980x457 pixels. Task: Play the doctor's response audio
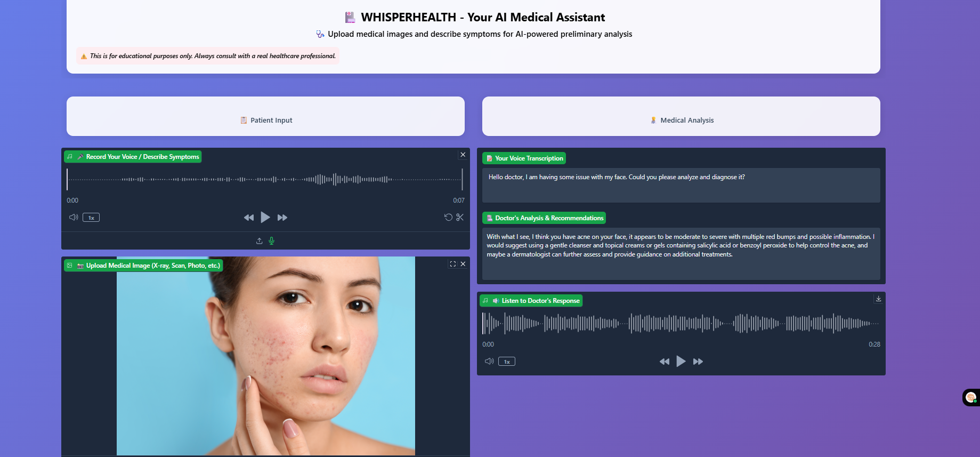point(681,362)
